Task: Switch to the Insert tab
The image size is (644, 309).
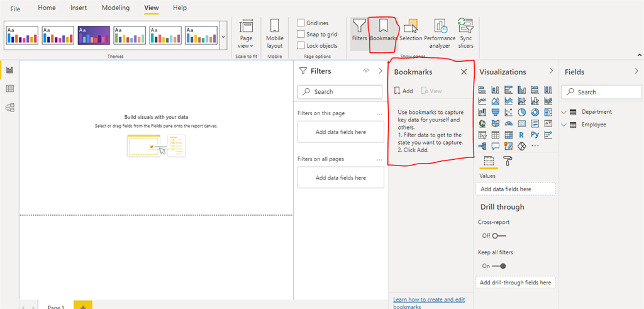Action: pyautogui.click(x=79, y=8)
